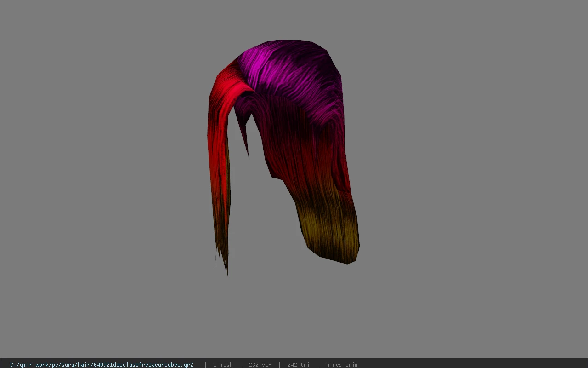Click the 'nincs anim' status text
588x368 pixels.
[x=342, y=365]
